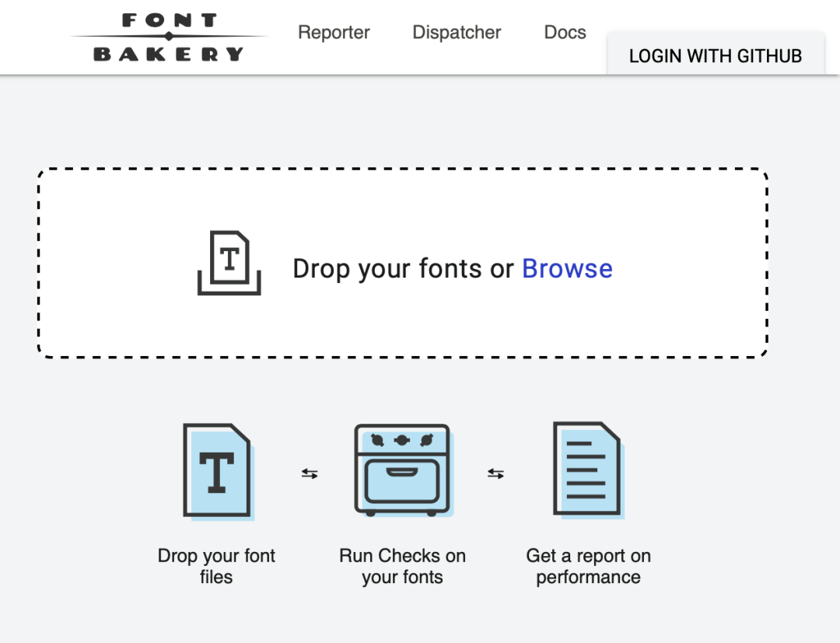The width and height of the screenshot is (840, 643).
Task: Click the report document icon
Action: pos(589,470)
